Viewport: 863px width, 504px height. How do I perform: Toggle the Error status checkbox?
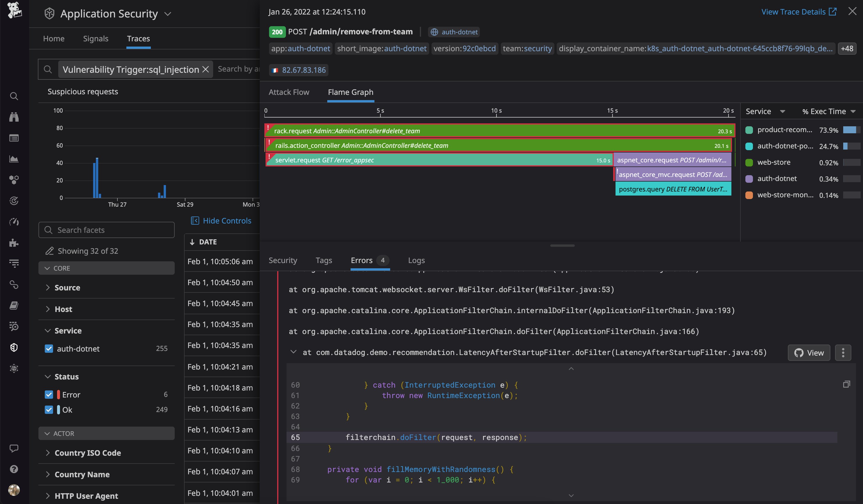[49, 395]
